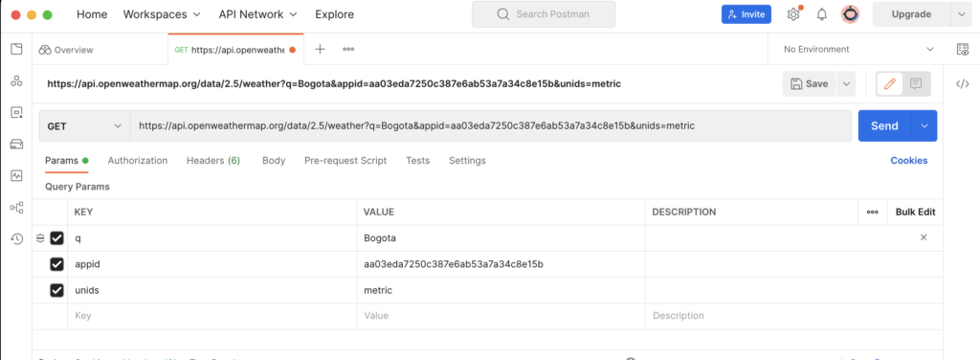Switch to Settings tab

[x=467, y=161]
